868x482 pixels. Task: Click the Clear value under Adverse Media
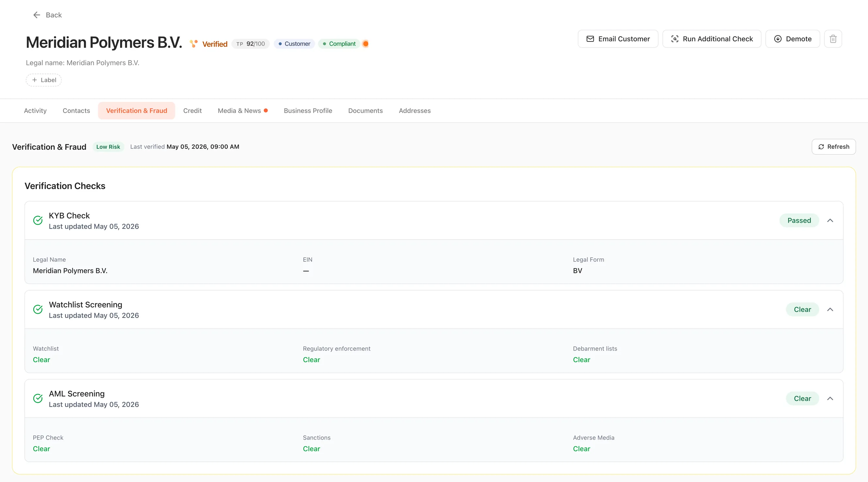tap(581, 449)
